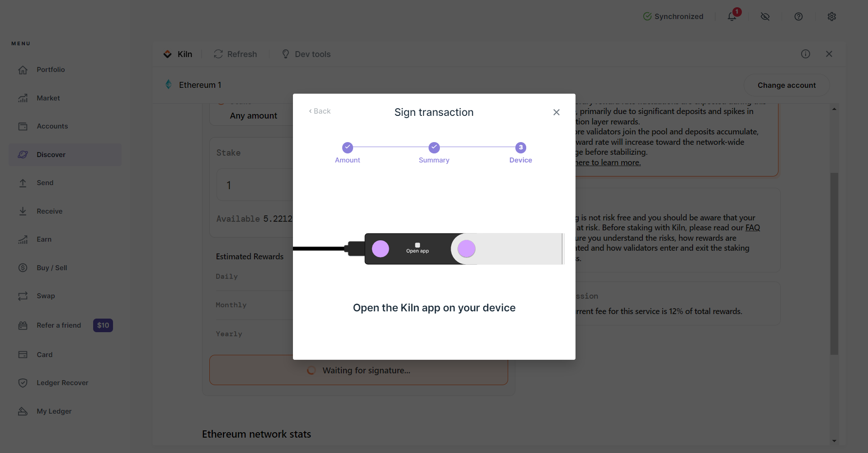Close the Kiln live app panel
The width and height of the screenshot is (868, 453).
829,54
